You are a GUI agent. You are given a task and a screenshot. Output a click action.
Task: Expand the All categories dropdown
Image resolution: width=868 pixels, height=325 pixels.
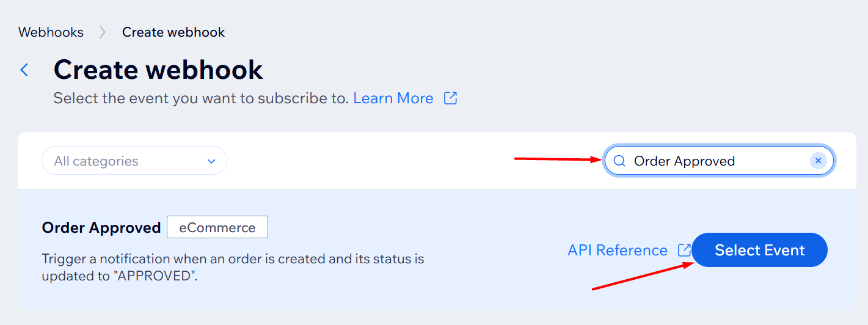pos(134,161)
